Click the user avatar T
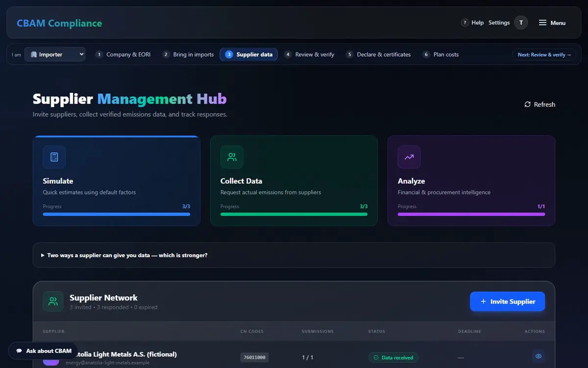Viewport: 588px width, 368px height. (x=521, y=23)
